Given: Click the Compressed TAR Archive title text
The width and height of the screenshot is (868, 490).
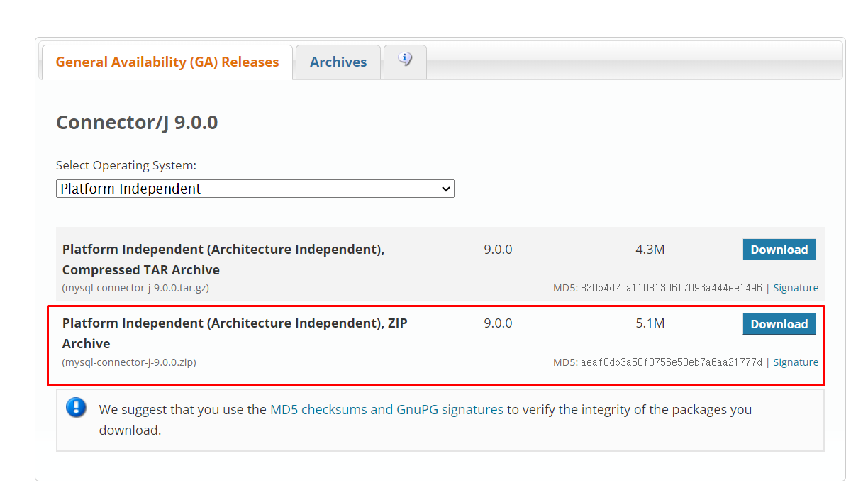Looking at the screenshot, I should click(223, 260).
